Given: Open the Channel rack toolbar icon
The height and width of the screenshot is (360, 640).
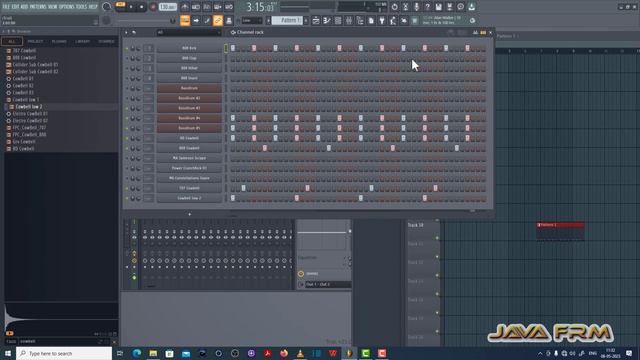Looking at the screenshot, I should click(338, 20).
